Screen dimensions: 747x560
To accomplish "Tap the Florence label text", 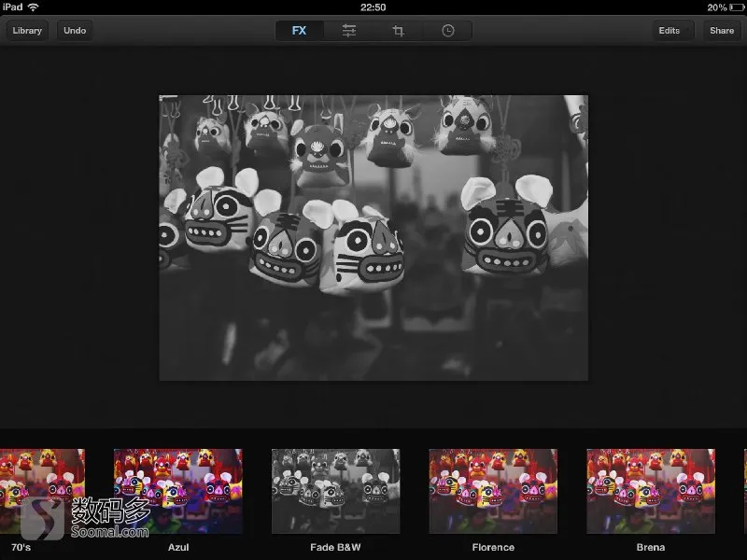I will (x=493, y=547).
